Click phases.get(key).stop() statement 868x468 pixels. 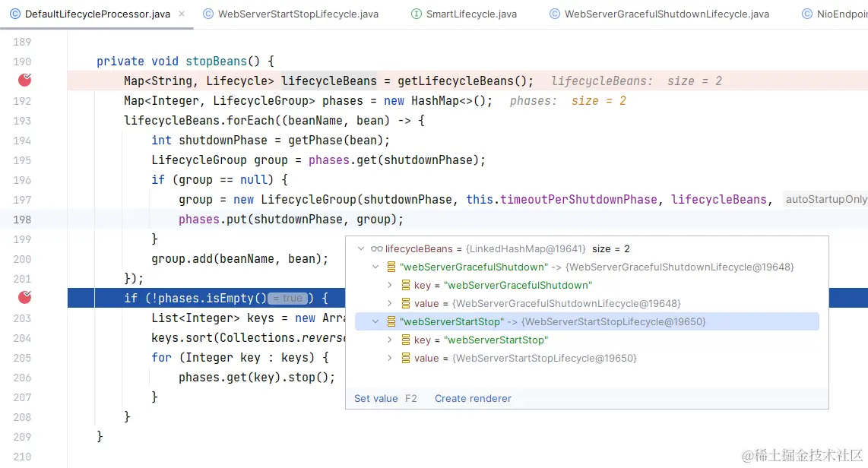tap(257, 378)
